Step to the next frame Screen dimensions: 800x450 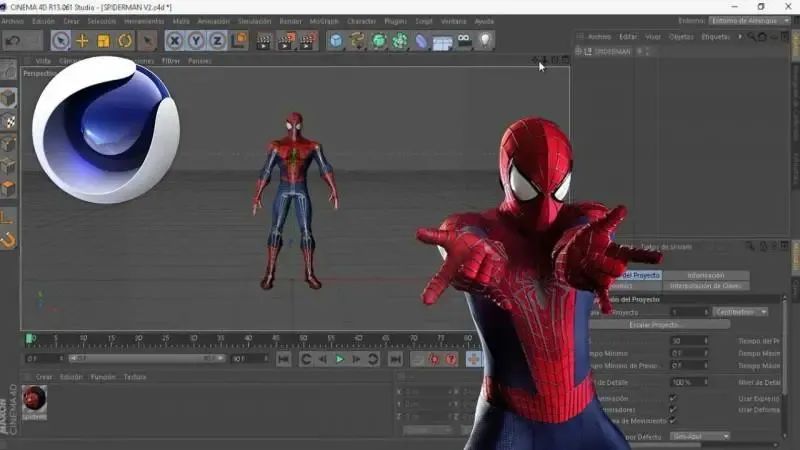tap(356, 359)
